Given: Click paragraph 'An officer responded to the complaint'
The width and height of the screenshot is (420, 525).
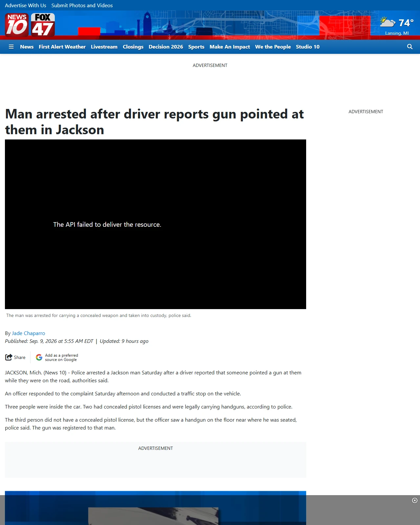Looking at the screenshot, I should coord(123,393).
